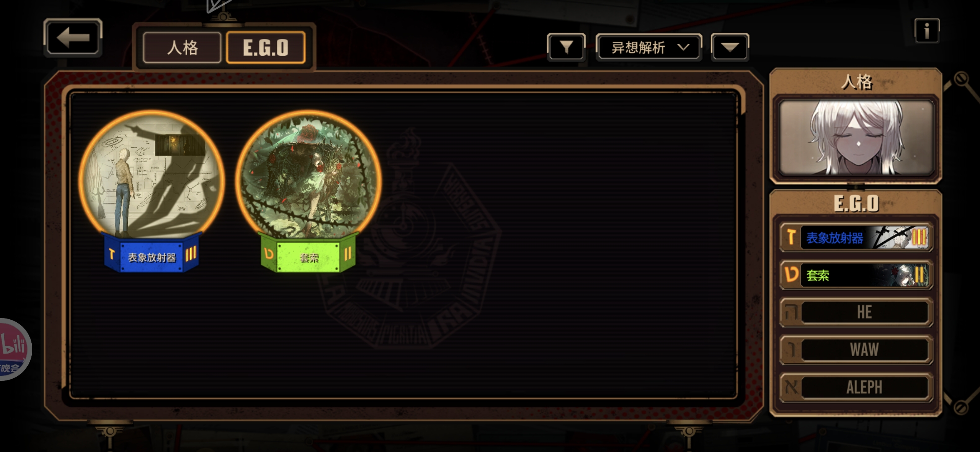Click the equipped 套索 slot

pyautogui.click(x=856, y=275)
